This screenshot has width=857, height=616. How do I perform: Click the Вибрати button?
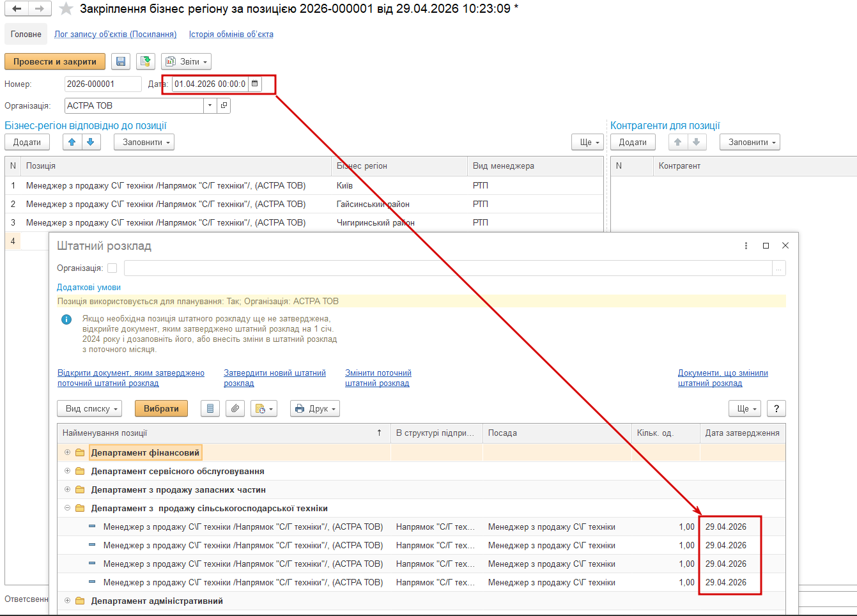pyautogui.click(x=161, y=408)
